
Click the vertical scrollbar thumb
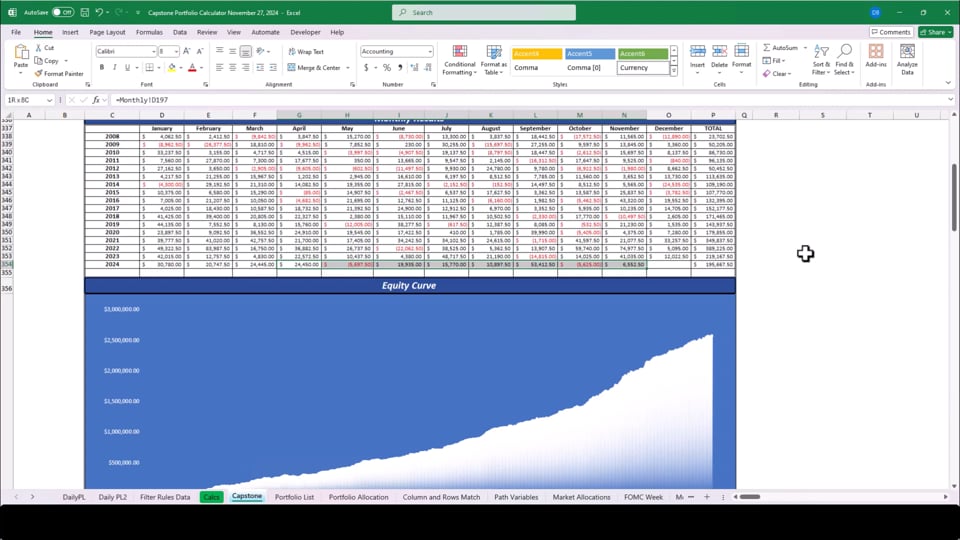click(x=954, y=197)
